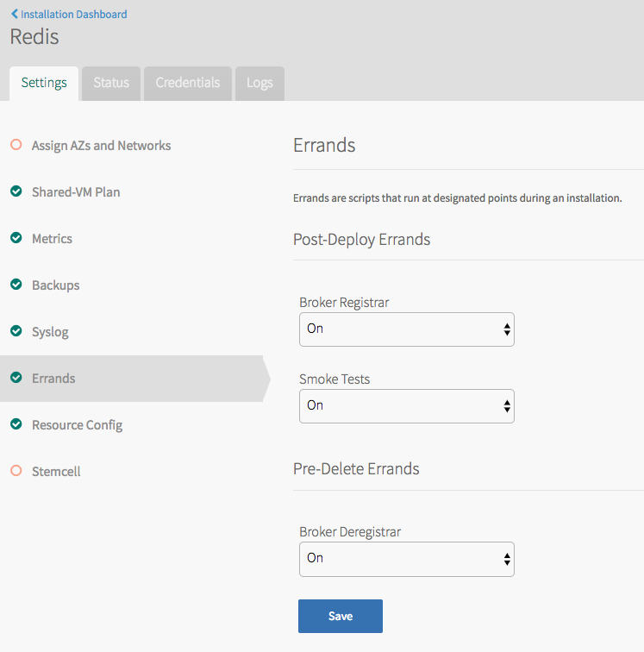The height and width of the screenshot is (652, 644).
Task: Click the Redis page title
Action: [x=34, y=36]
